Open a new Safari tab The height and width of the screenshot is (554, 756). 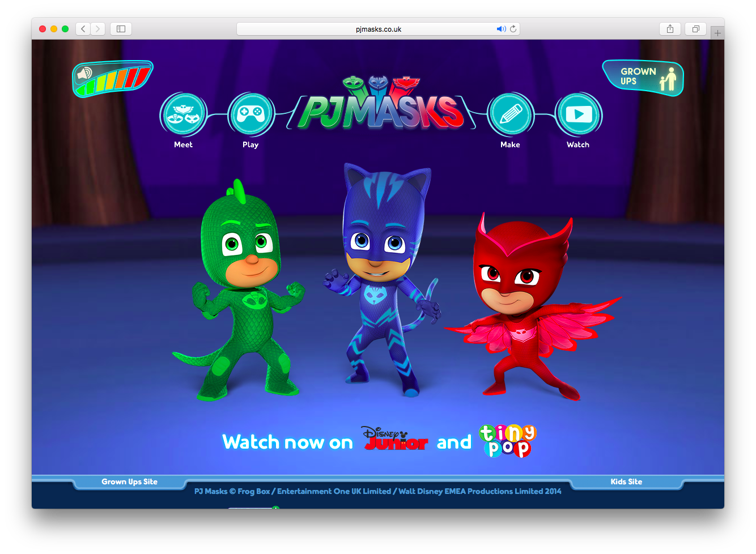point(717,33)
